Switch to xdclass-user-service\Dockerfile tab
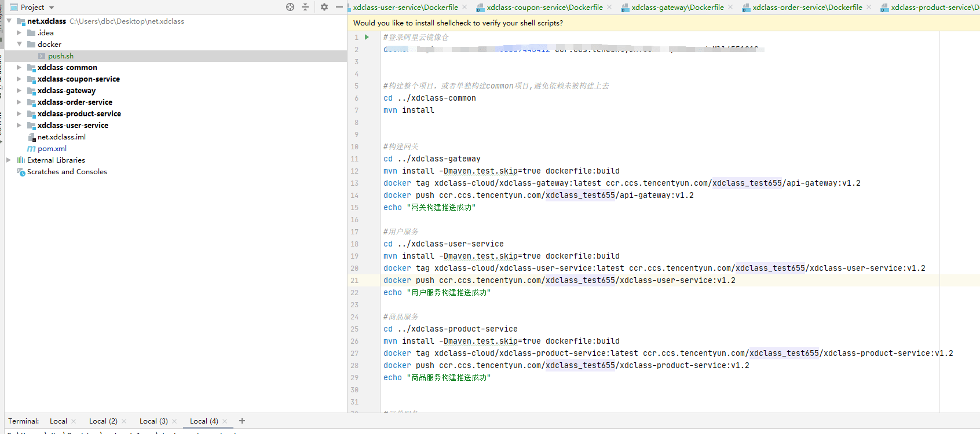Viewport: 980px width, 434px height. coord(405,8)
